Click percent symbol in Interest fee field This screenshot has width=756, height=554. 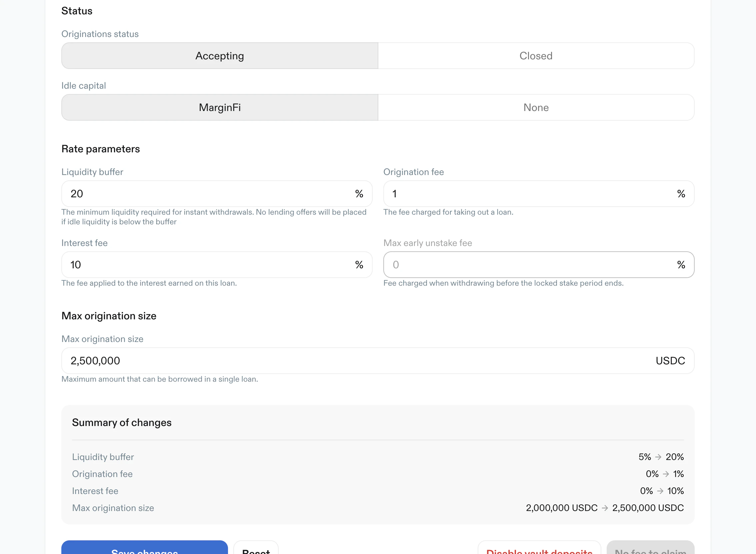359,265
